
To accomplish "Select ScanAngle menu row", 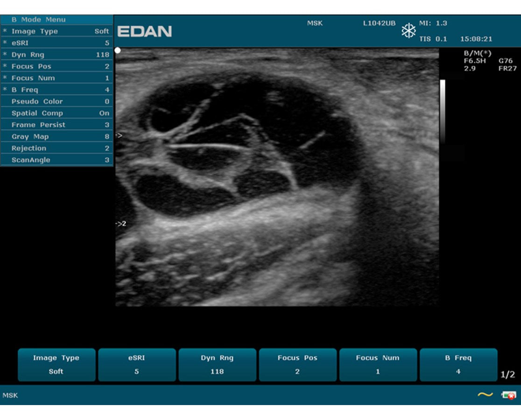I will 57,160.
